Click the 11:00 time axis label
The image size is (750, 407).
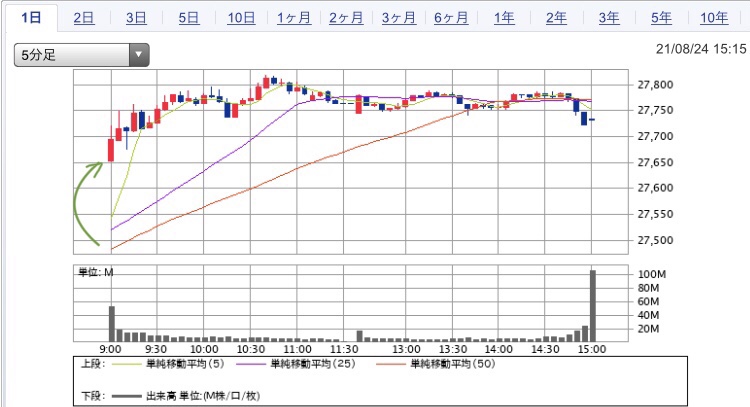(x=298, y=349)
